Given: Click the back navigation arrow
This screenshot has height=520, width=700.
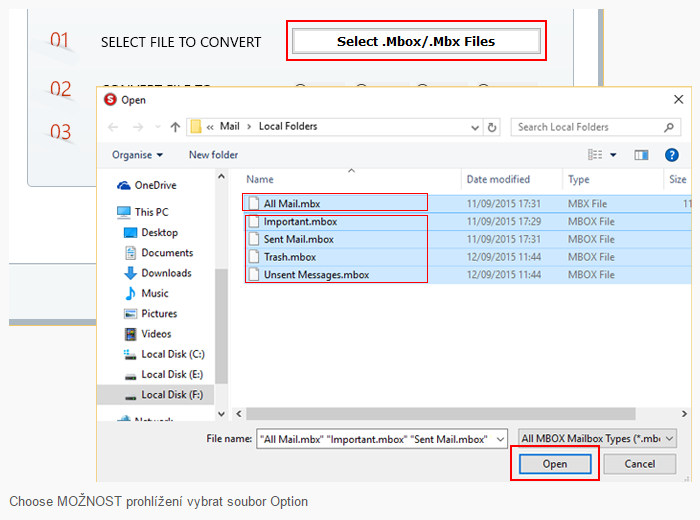Looking at the screenshot, I should [x=113, y=127].
